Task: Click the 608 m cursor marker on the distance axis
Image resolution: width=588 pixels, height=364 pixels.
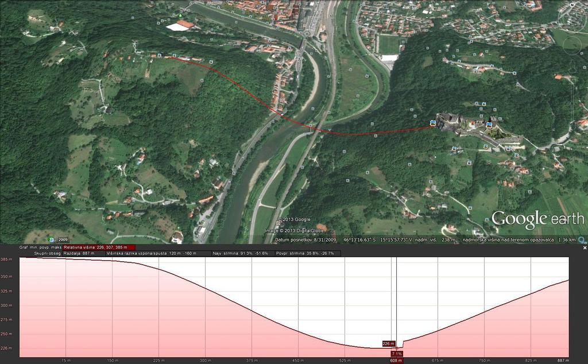Action: click(x=396, y=361)
